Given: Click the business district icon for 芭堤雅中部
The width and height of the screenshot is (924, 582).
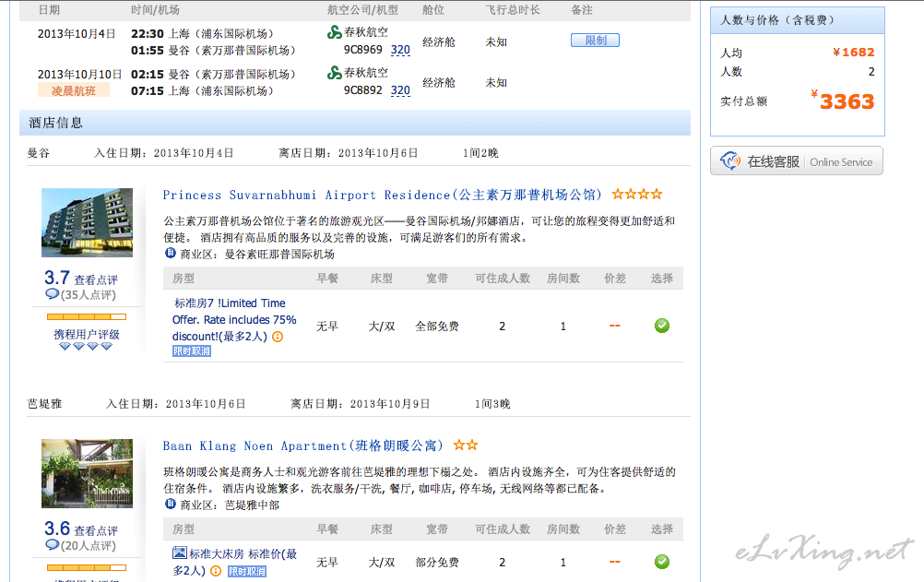Looking at the screenshot, I should tap(171, 505).
